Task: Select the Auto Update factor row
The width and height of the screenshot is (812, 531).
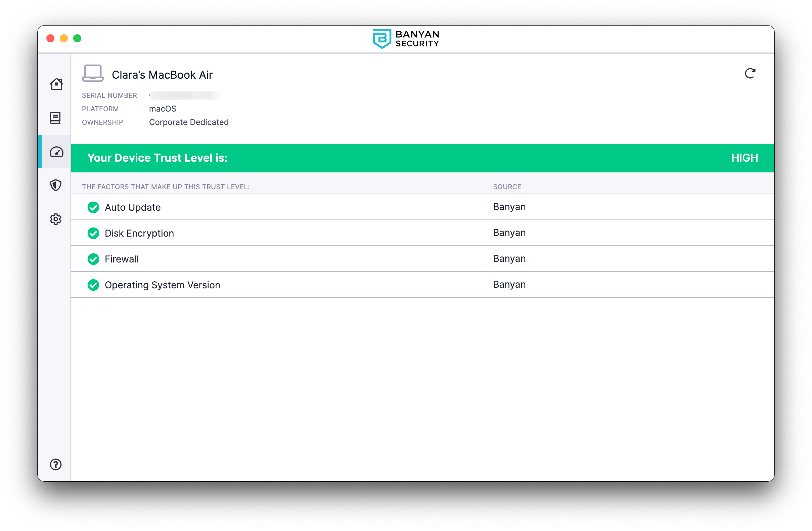Action: click(x=132, y=207)
